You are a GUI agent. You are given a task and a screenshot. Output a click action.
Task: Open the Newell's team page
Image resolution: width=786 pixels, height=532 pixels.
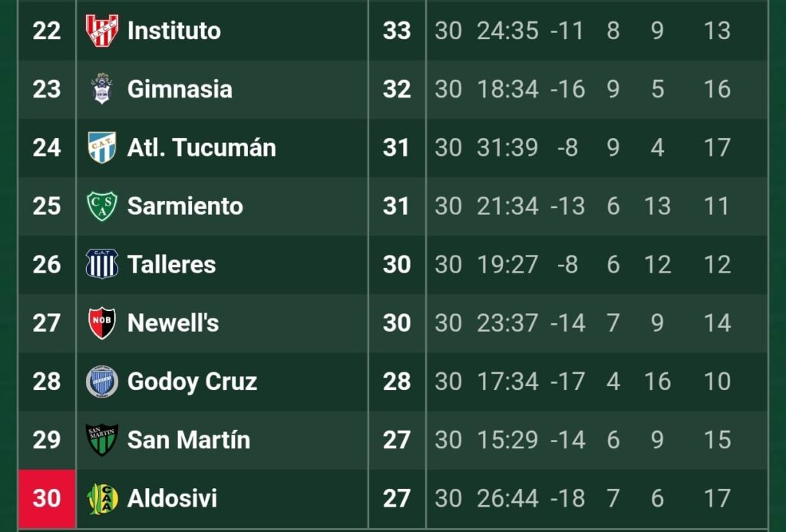(x=173, y=323)
